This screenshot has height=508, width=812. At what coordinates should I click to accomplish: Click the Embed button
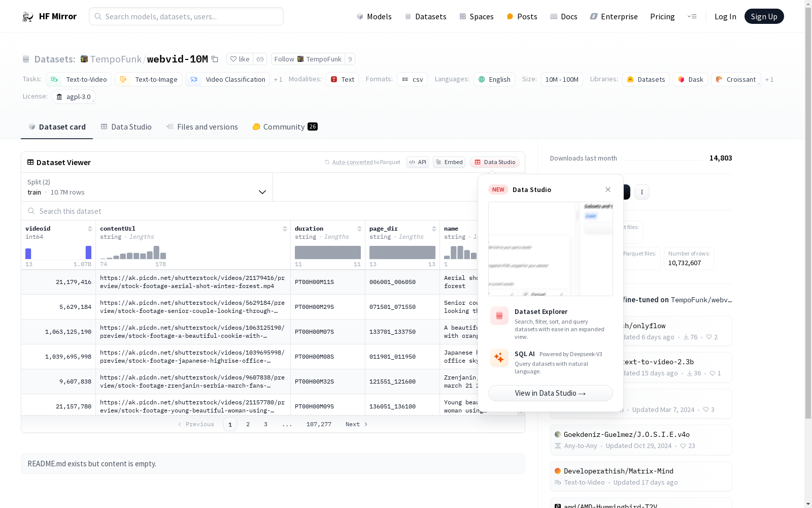pos(449,162)
